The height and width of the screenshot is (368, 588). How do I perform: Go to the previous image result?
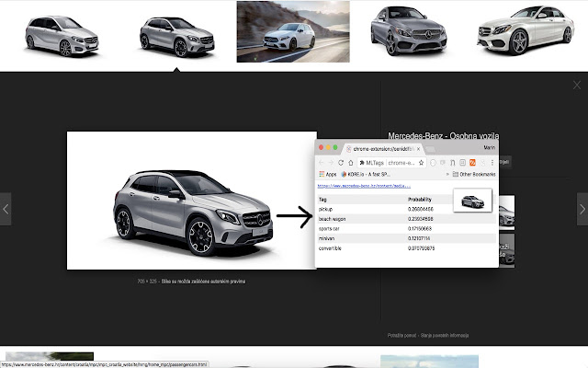coord(6,209)
